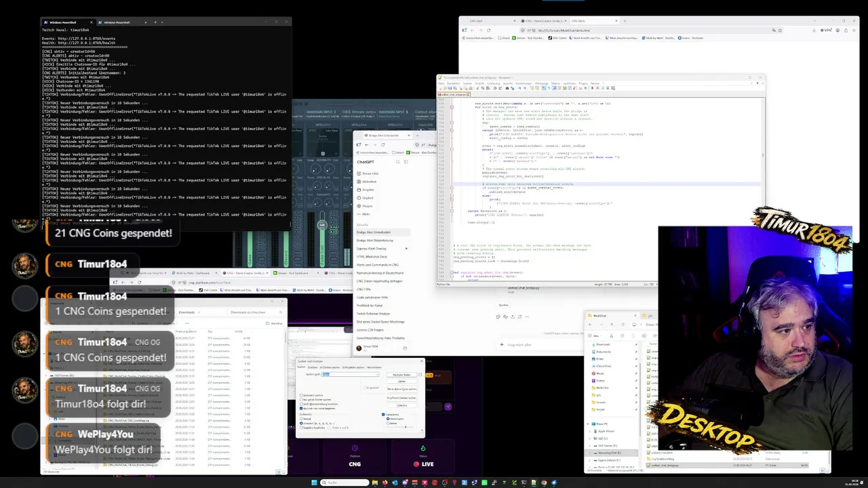Image resolution: width=868 pixels, height=488 pixels.
Task: Select 'Reguläre Ausdrücke' search mode
Action: point(300,427)
